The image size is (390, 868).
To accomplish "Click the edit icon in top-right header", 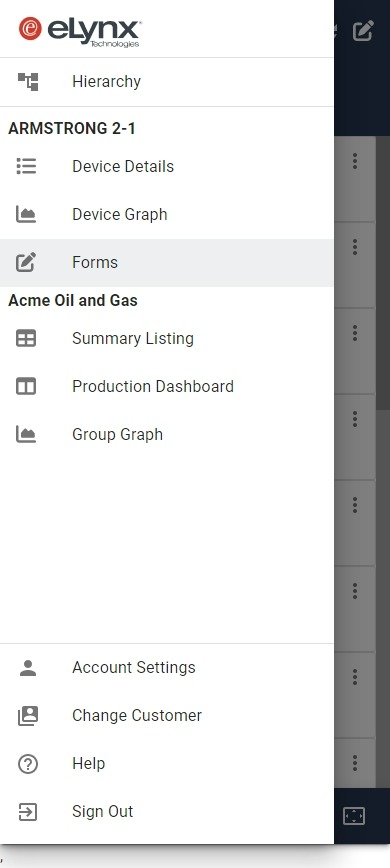I will [363, 30].
